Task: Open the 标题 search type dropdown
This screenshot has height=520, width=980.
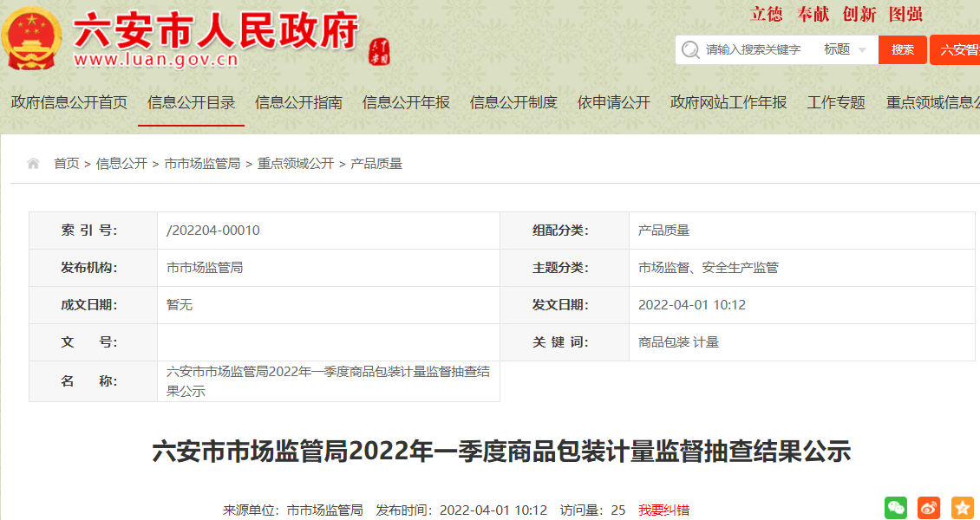Action: 845,50
